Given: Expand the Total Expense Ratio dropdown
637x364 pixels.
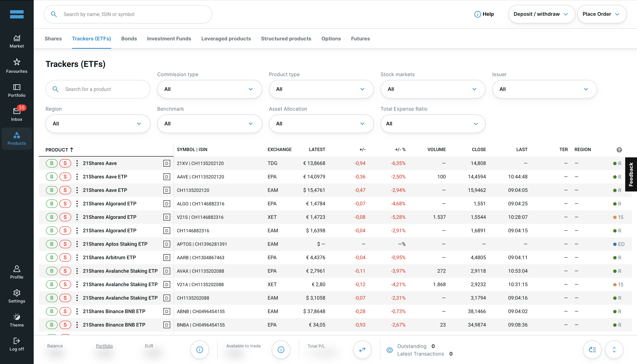Looking at the screenshot, I should 432,124.
